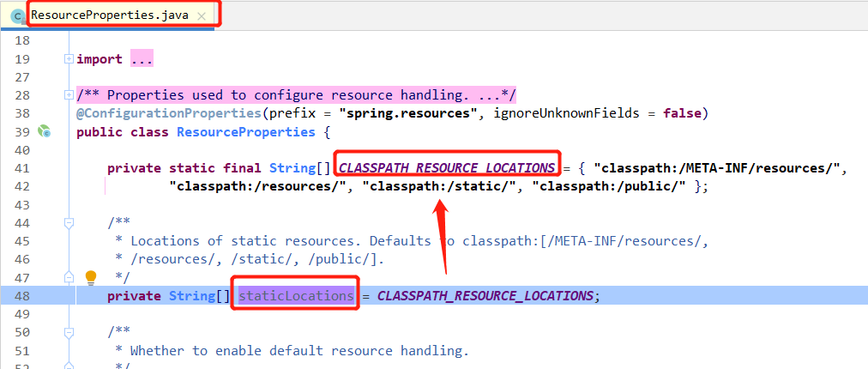Viewport: 868px width, 369px height.
Task: Click the ResourceProperties class name
Action: pos(245,132)
